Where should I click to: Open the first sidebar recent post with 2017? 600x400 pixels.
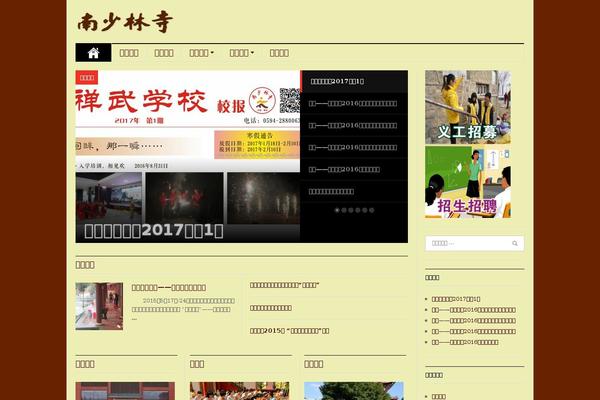pyautogui.click(x=456, y=299)
